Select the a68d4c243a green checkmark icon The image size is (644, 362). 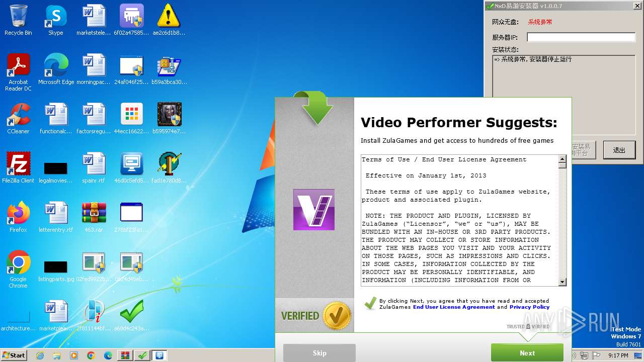[131, 316]
